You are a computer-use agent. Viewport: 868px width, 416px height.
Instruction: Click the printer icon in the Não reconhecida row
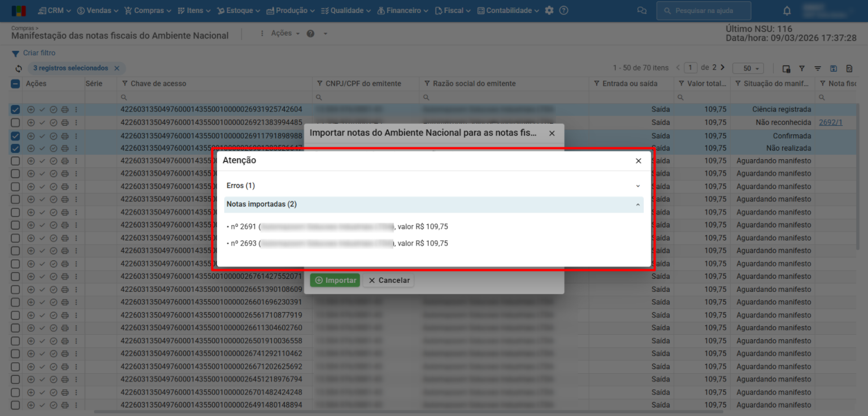click(64, 122)
